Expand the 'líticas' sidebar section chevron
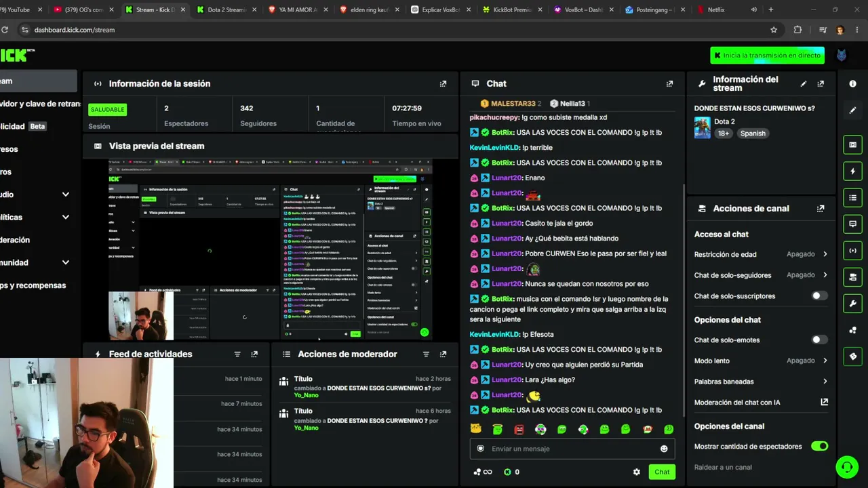868x488 pixels. click(65, 217)
